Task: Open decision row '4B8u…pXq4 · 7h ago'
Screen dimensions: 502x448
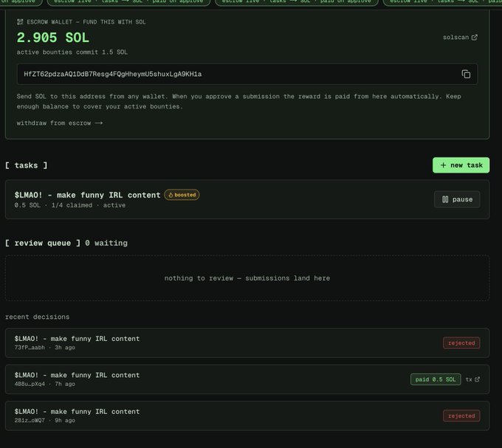Action: coord(247,379)
